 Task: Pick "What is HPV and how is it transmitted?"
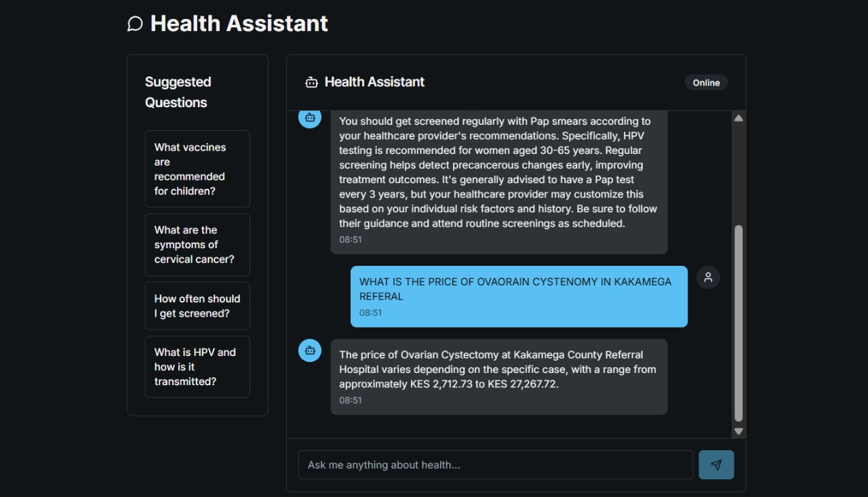pos(197,367)
